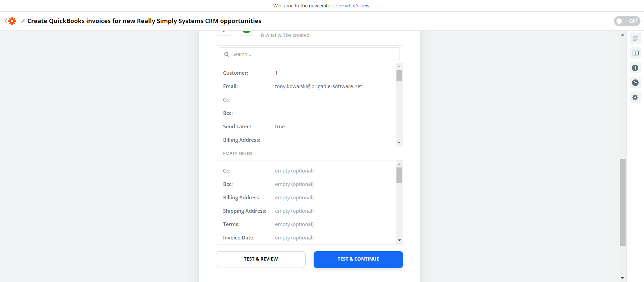Open the 'see what's new' link
The width and height of the screenshot is (644, 282).
click(353, 6)
